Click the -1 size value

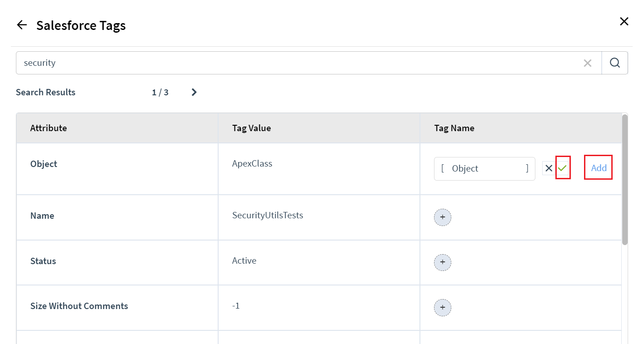click(236, 306)
